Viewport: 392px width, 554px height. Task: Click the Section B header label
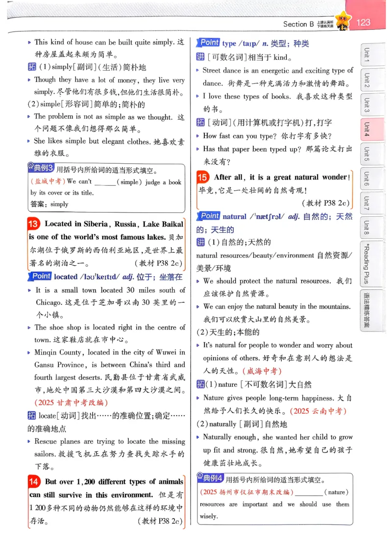click(300, 23)
